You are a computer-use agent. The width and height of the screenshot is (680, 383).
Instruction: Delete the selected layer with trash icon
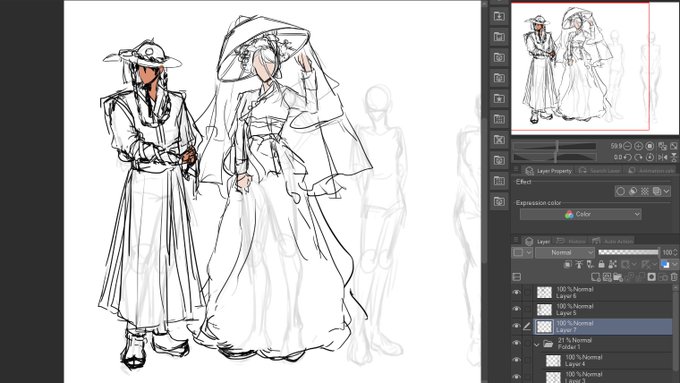coord(674,277)
